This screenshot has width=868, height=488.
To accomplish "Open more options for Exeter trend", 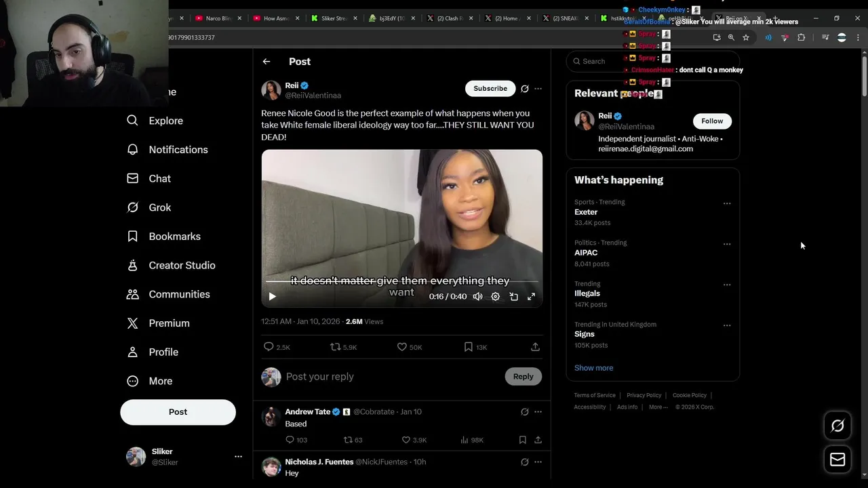I will 727,203.
